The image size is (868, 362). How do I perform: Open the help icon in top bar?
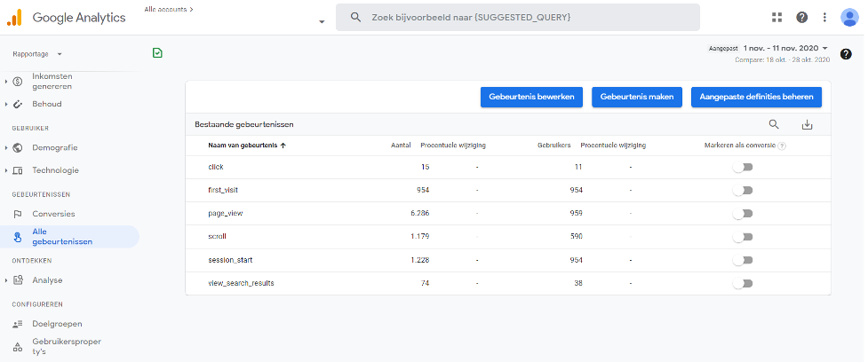click(x=801, y=17)
